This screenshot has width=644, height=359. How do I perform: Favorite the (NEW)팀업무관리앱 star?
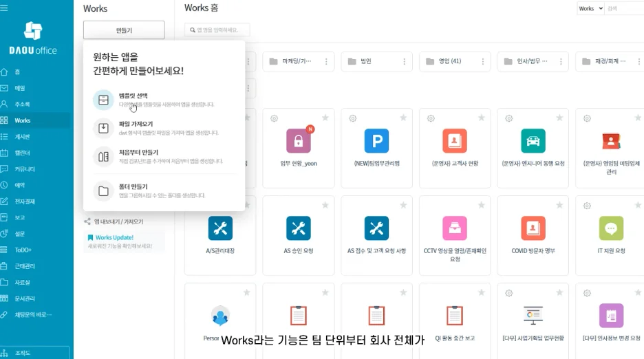click(403, 118)
